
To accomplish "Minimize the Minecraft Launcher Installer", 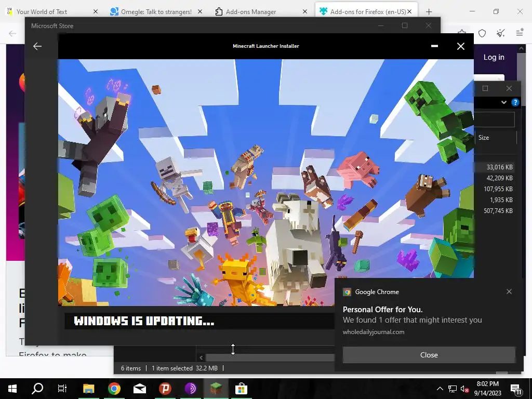I will coord(434,46).
